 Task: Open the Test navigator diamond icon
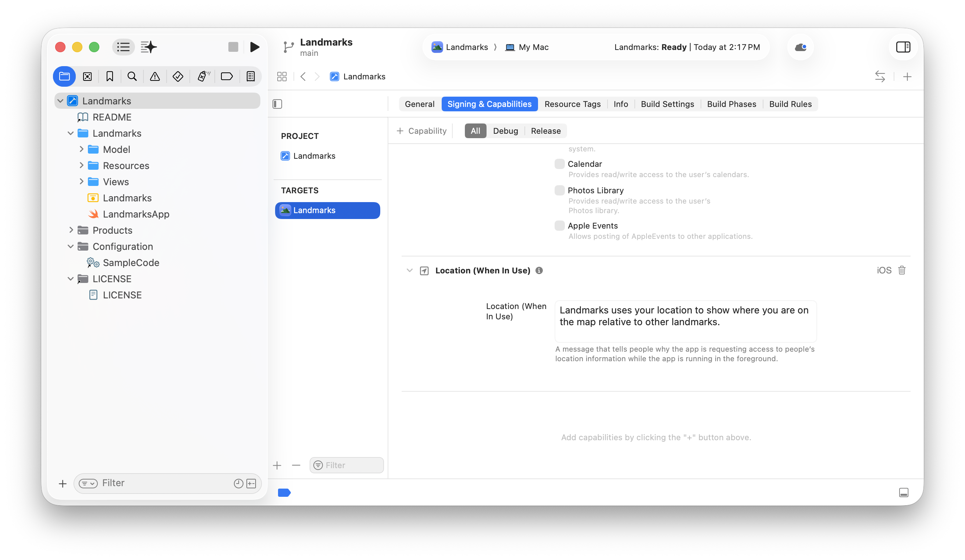coord(178,76)
